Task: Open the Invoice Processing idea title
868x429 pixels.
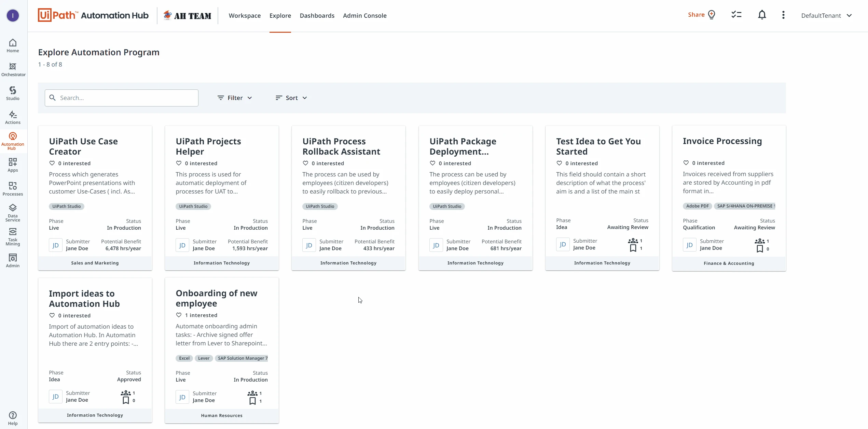Action: 722,141
